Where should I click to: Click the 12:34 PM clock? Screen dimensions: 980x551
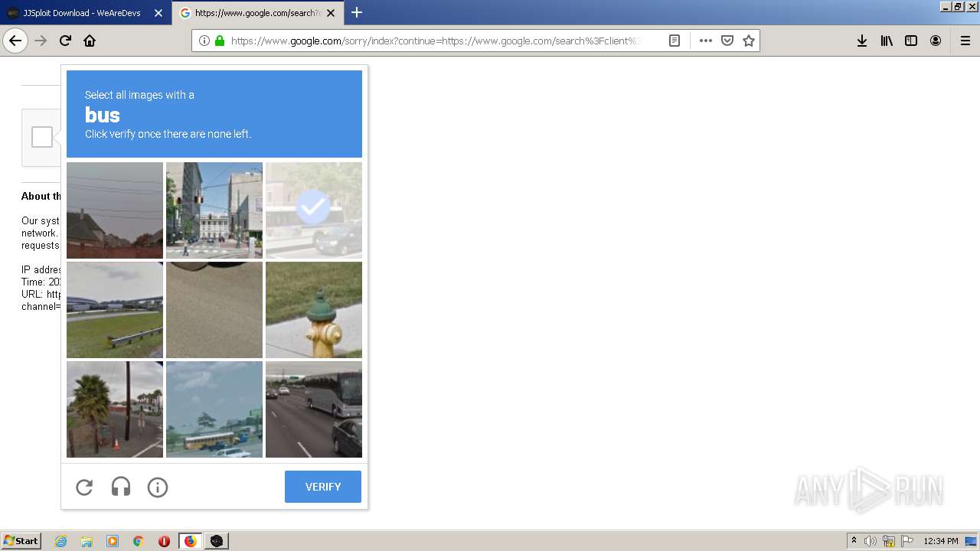point(941,541)
